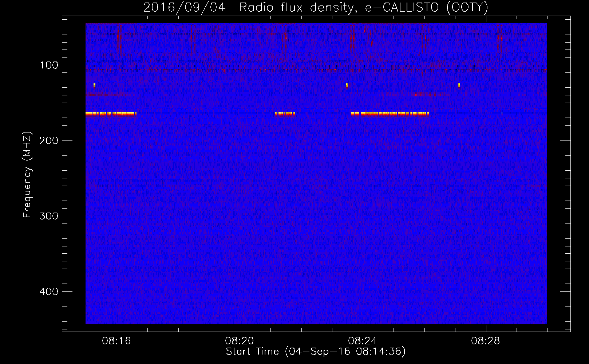Click the 08:28 time tick label

click(x=486, y=341)
